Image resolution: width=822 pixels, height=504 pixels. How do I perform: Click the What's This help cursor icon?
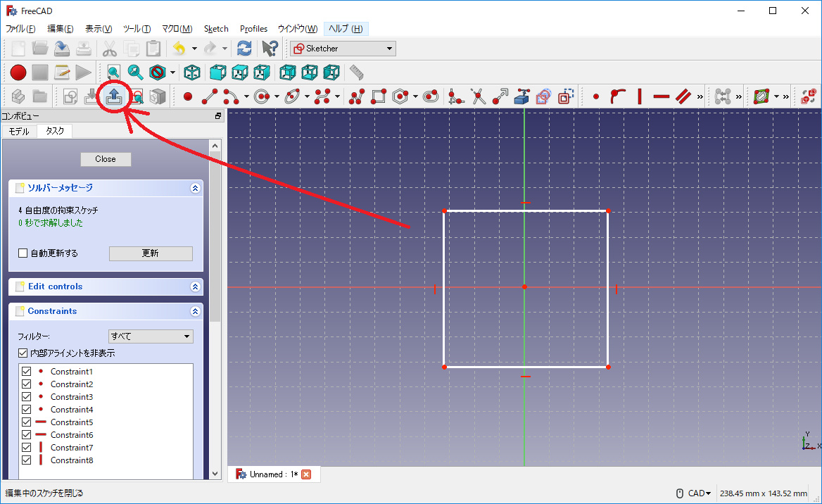click(270, 49)
